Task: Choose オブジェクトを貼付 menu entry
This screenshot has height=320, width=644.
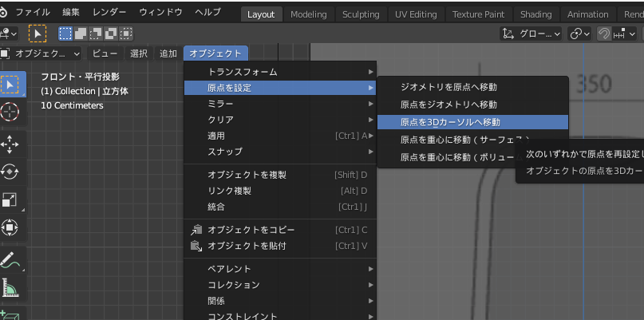Action: click(x=279, y=246)
